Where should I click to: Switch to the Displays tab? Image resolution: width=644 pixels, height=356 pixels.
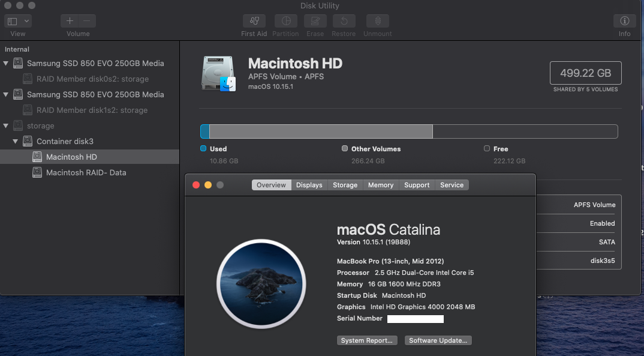[309, 185]
